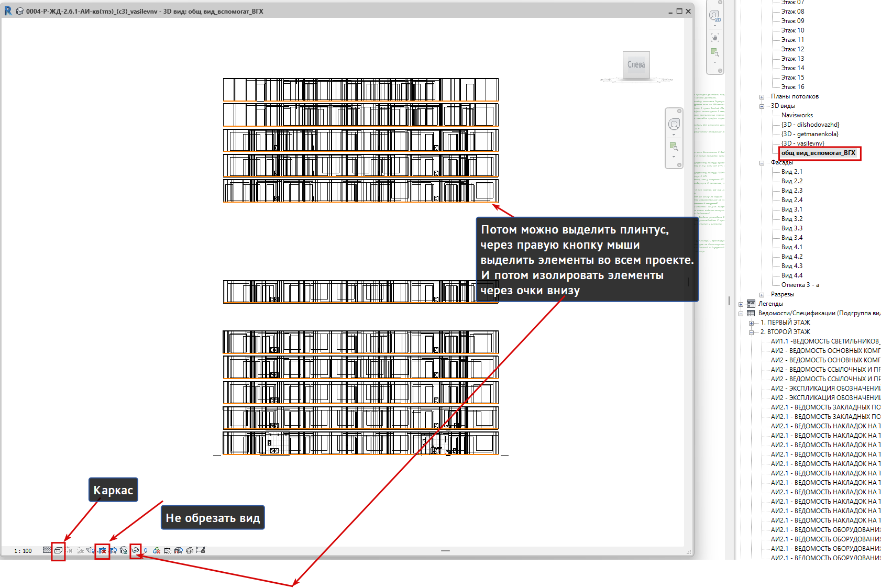Open the {3D - getmanenkola} view

click(810, 134)
